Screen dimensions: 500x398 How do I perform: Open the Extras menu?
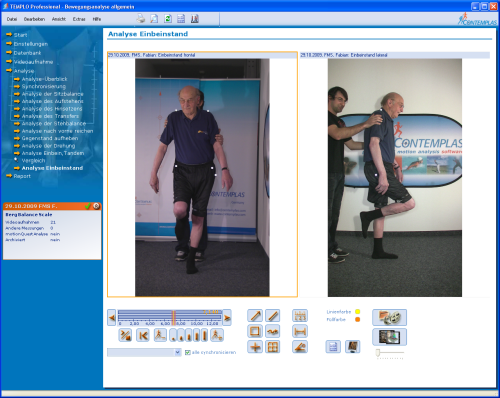coord(79,19)
